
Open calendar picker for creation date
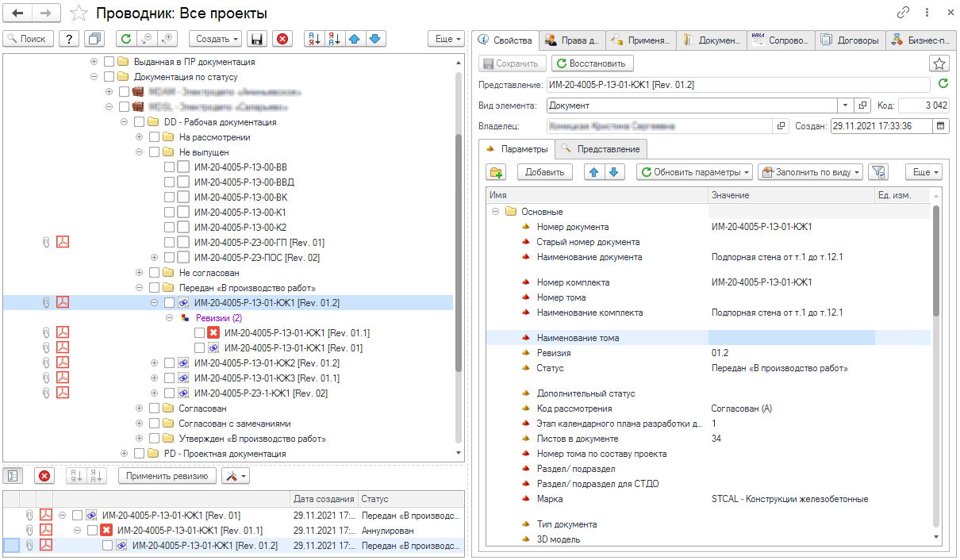pyautogui.click(x=941, y=125)
